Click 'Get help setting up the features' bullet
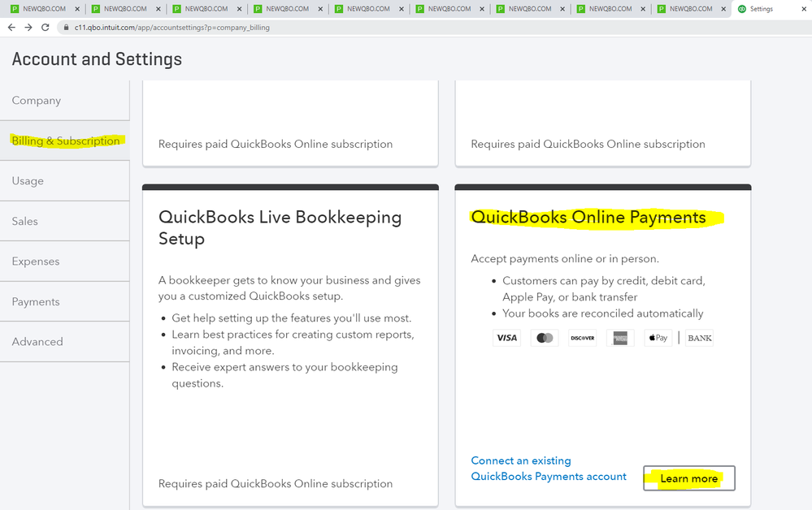The height and width of the screenshot is (510, 812). (292, 318)
